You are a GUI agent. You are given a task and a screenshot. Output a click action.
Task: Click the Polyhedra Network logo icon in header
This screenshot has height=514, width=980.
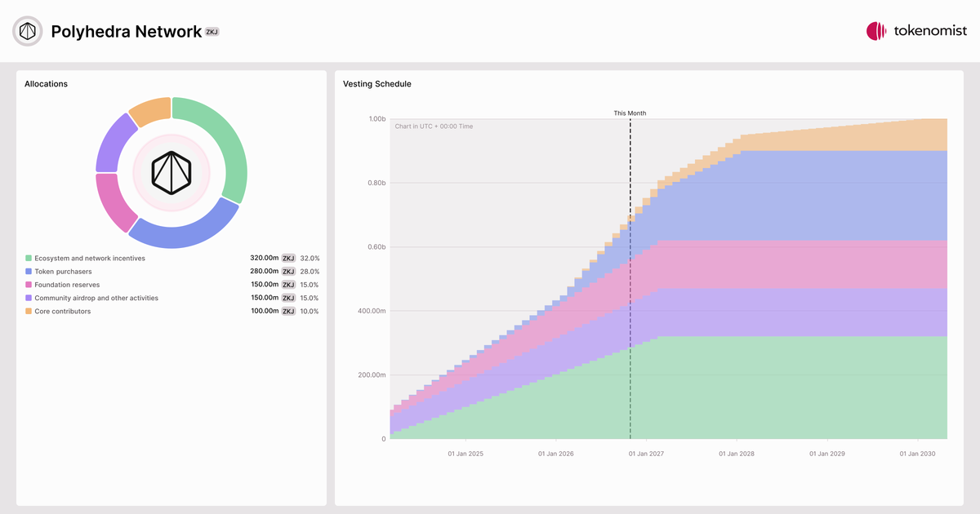tap(27, 31)
